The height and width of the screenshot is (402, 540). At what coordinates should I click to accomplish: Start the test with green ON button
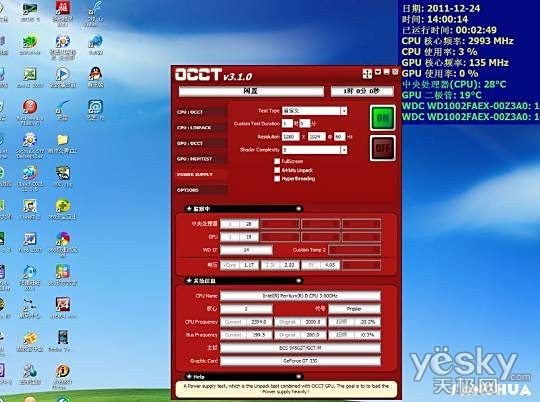383,118
